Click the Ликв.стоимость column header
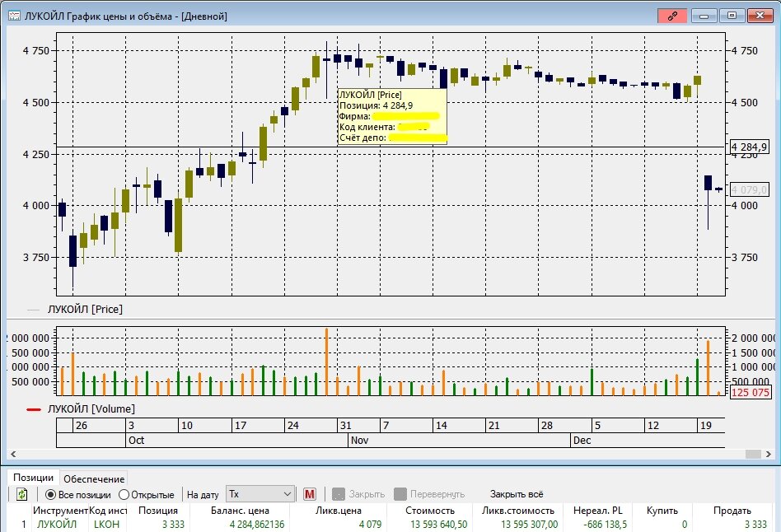This screenshot has height=532, width=781. [x=518, y=511]
